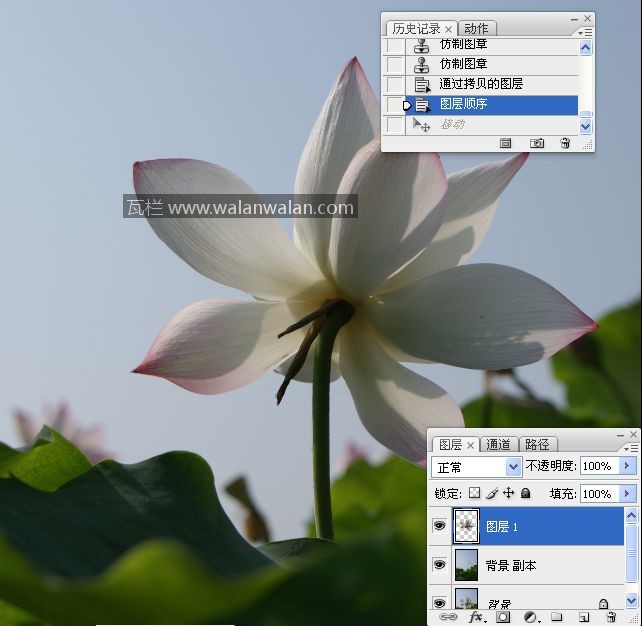Enable lock position (move) option
The height and width of the screenshot is (626, 642).
pyautogui.click(x=508, y=493)
